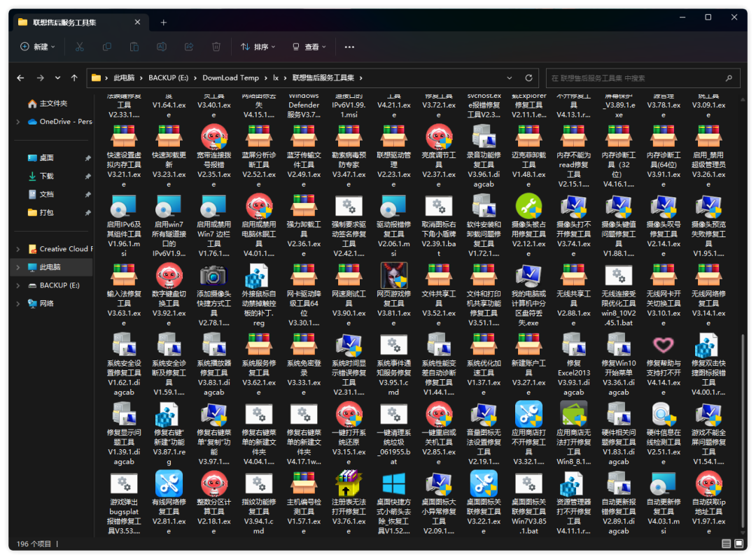756x559 pixels.
Task: Select 录音功能修复工具 V3.96.1.diagcab file
Action: coord(484,156)
